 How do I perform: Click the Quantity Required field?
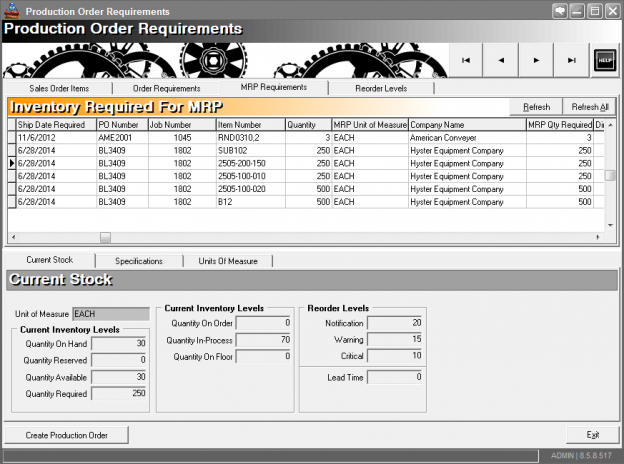tap(119, 394)
